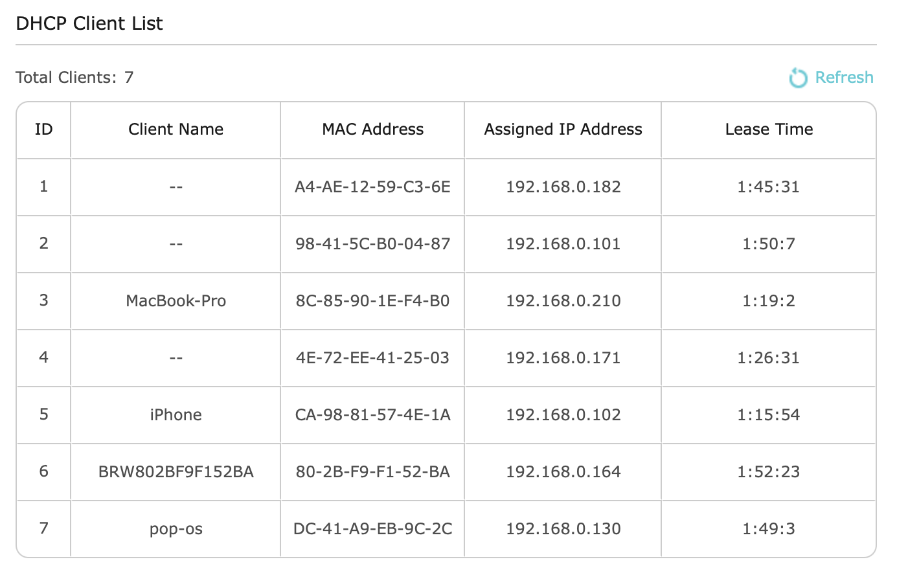
Task: Click the Assigned IP Address header
Action: pyautogui.click(x=563, y=130)
